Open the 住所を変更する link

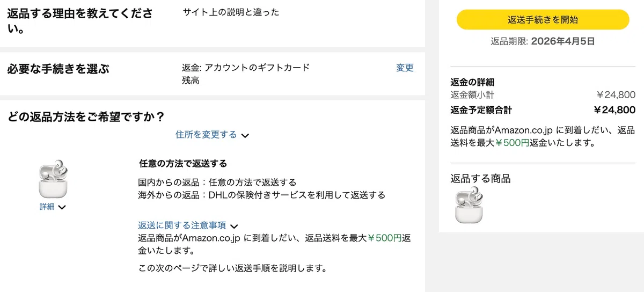206,135
